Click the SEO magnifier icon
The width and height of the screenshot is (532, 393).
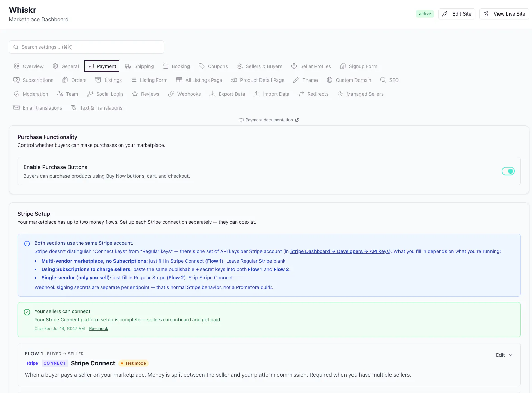point(383,80)
